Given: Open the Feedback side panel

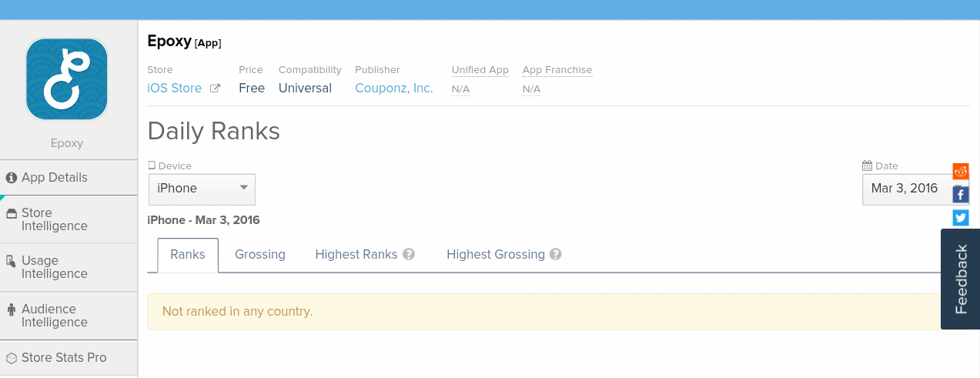Looking at the screenshot, I should click(x=961, y=279).
